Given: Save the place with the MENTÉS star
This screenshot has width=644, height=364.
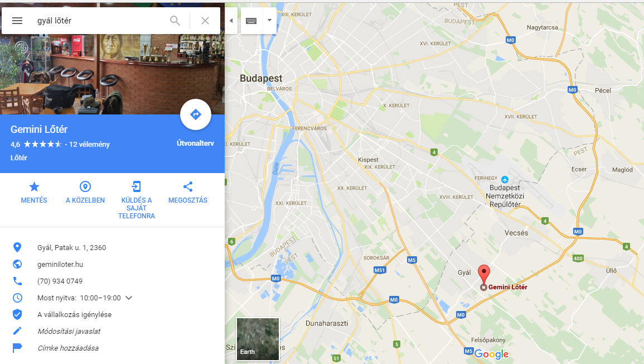Looking at the screenshot, I should point(34,193).
